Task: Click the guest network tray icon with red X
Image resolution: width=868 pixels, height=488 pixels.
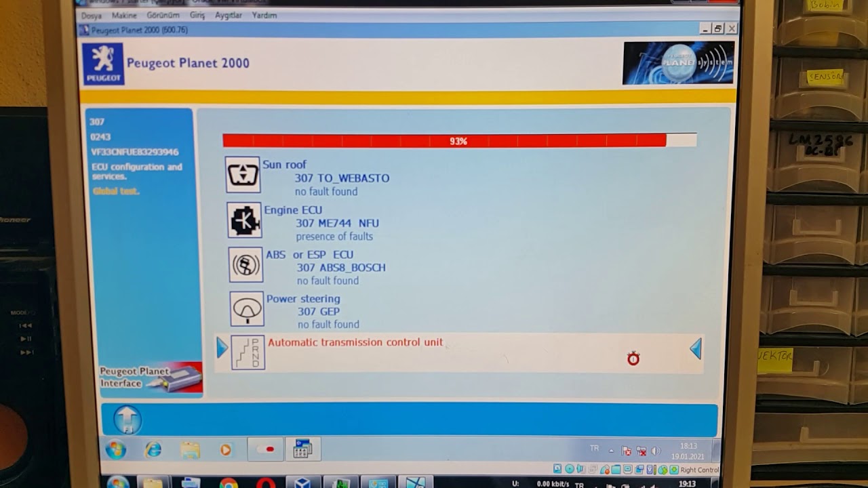Action: (x=641, y=451)
